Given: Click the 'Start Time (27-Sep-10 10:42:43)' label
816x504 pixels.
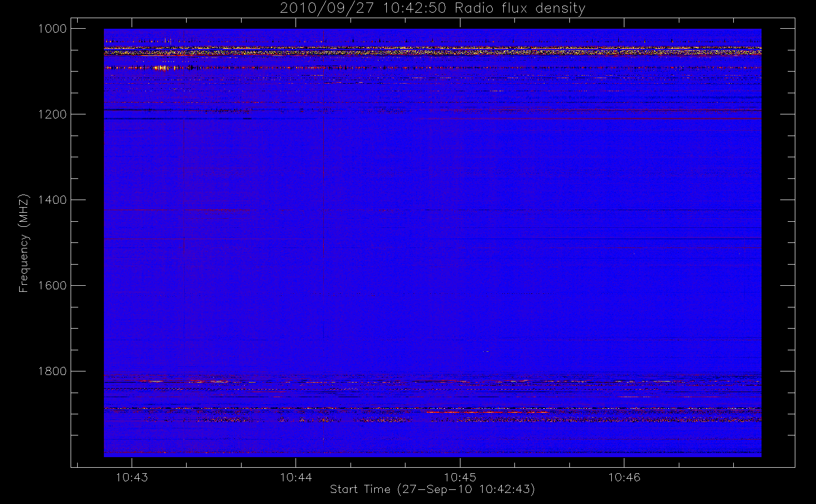Looking at the screenshot, I should [432, 489].
